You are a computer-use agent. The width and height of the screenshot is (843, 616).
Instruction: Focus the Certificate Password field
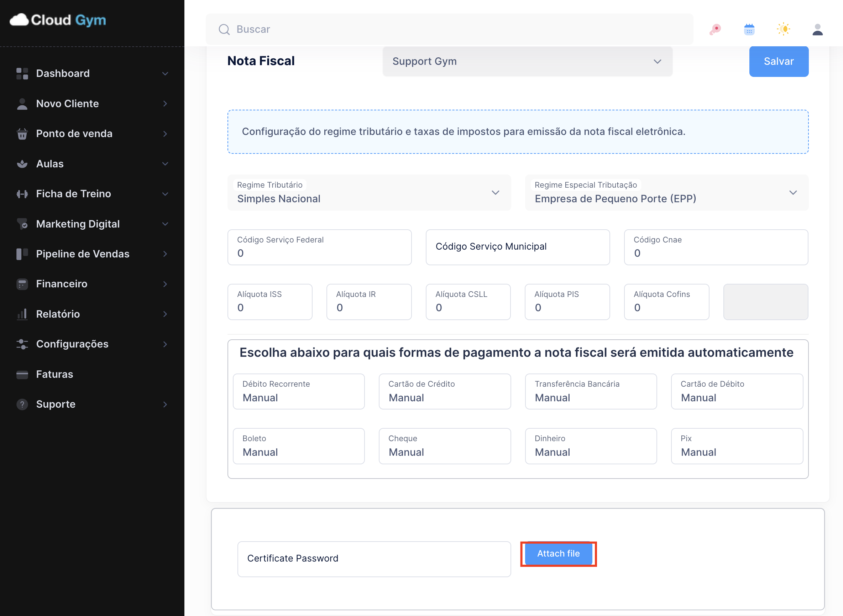[374, 559]
